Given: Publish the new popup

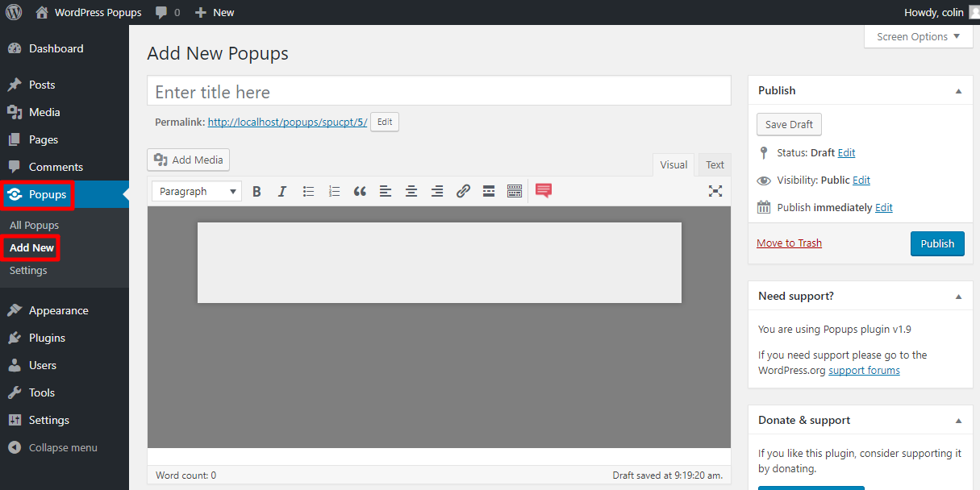Looking at the screenshot, I should coord(937,243).
